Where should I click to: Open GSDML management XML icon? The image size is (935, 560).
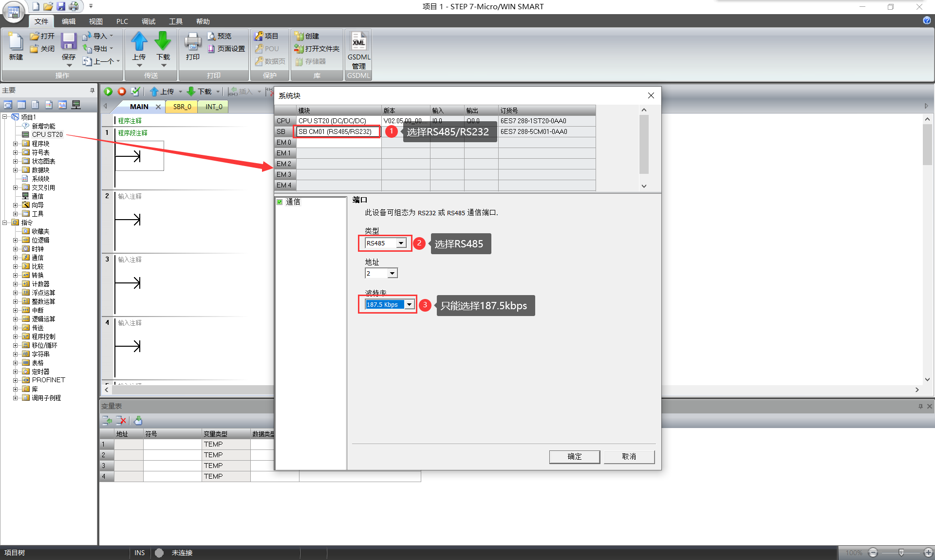(359, 42)
